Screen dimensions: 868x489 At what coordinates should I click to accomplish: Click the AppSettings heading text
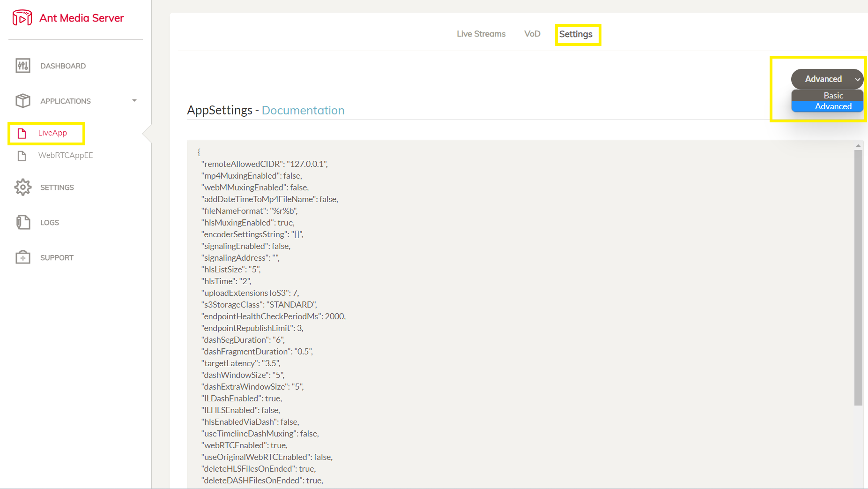coord(220,110)
